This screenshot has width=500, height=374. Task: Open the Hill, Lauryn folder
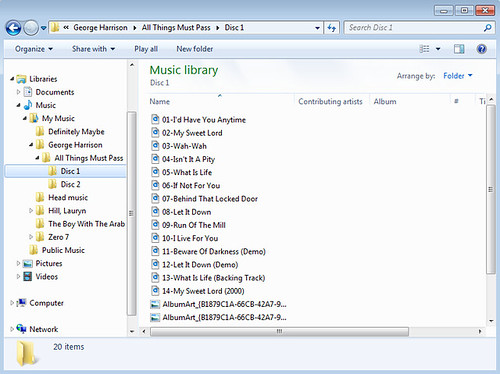(67, 211)
